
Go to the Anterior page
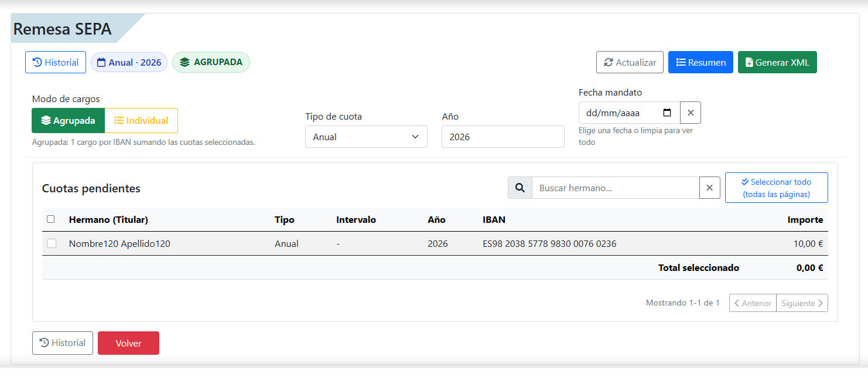coord(753,303)
